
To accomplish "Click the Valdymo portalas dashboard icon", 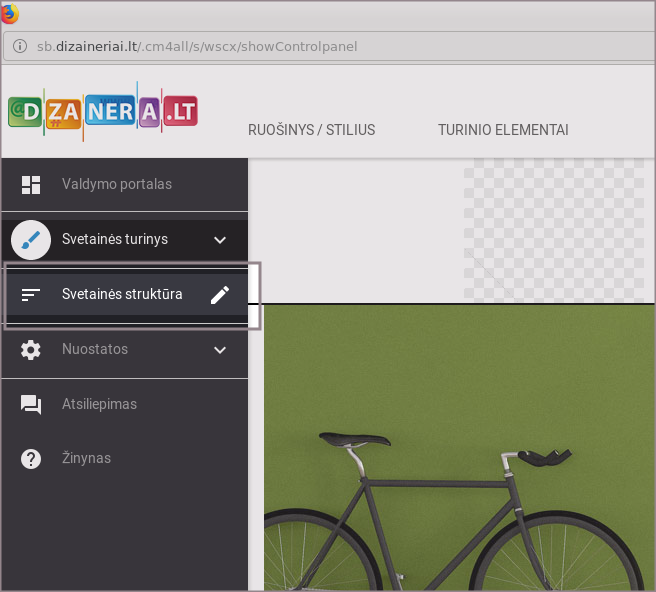I will (x=31, y=184).
